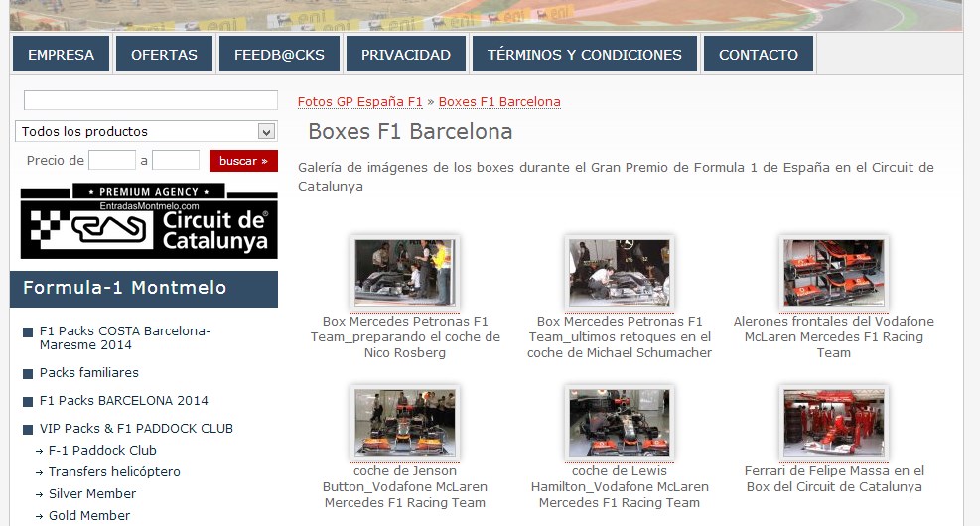The height and width of the screenshot is (526, 980).
Task: Click the 'Boxes F1 Barcelona' page heading
Action: click(411, 132)
